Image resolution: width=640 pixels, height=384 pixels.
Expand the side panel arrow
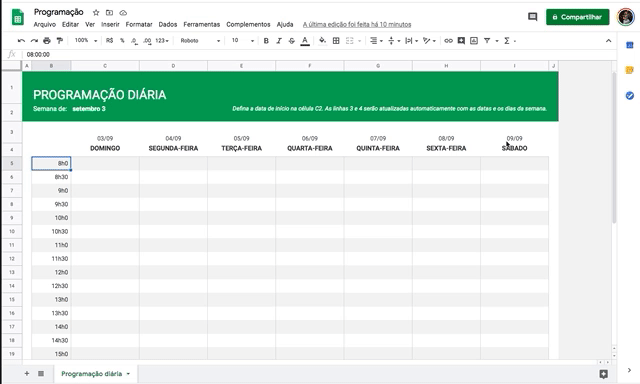629,371
